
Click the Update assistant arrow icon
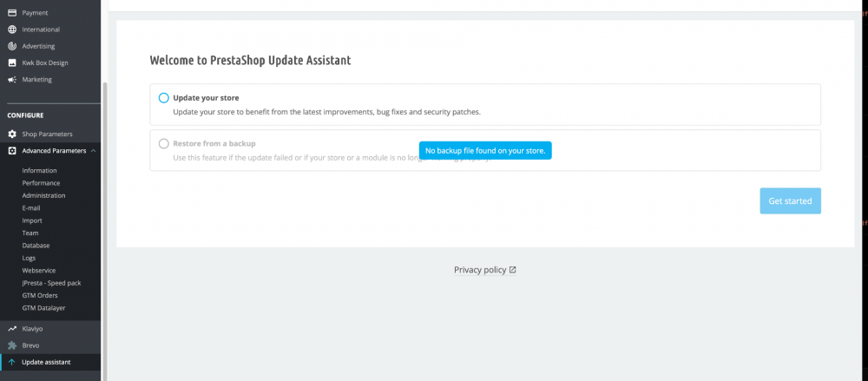[11, 362]
